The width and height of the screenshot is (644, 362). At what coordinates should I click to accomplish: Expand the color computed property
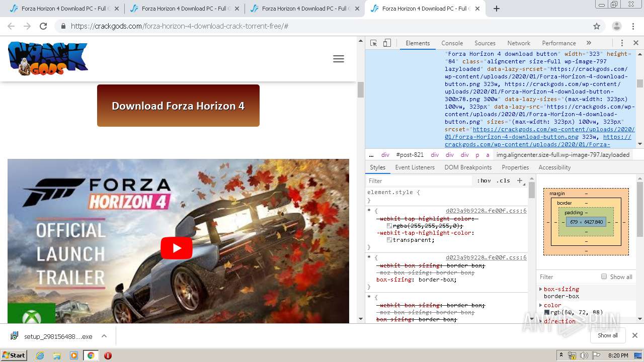coord(541,305)
